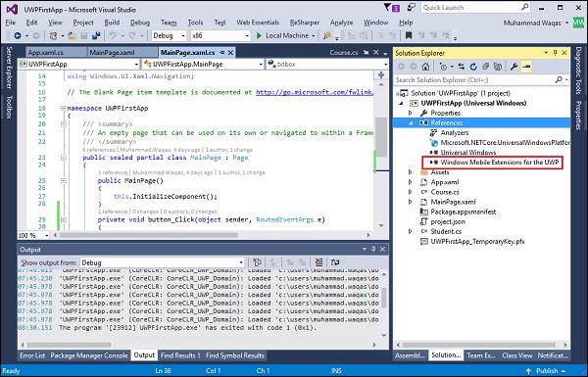588x377 pixels.
Task: Click the Find in Files toolbar icon
Action: 327,35
